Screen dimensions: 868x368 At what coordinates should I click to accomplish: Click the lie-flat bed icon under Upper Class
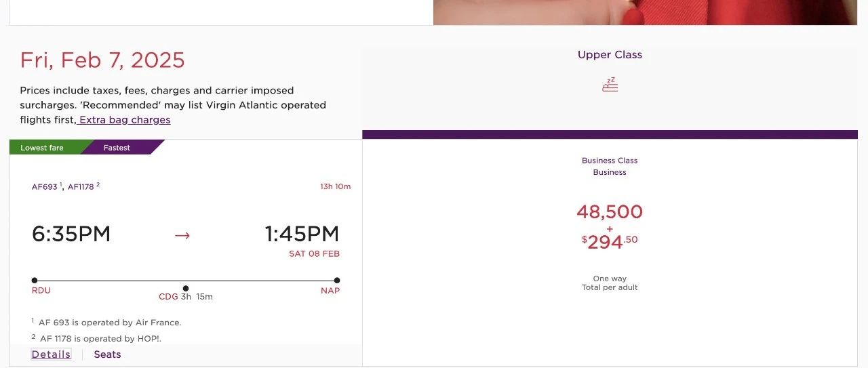pos(610,85)
